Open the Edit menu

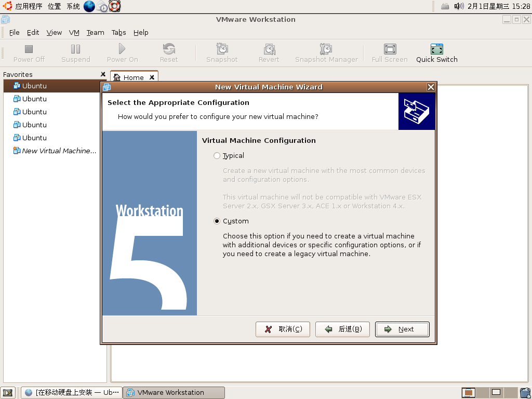coord(33,33)
